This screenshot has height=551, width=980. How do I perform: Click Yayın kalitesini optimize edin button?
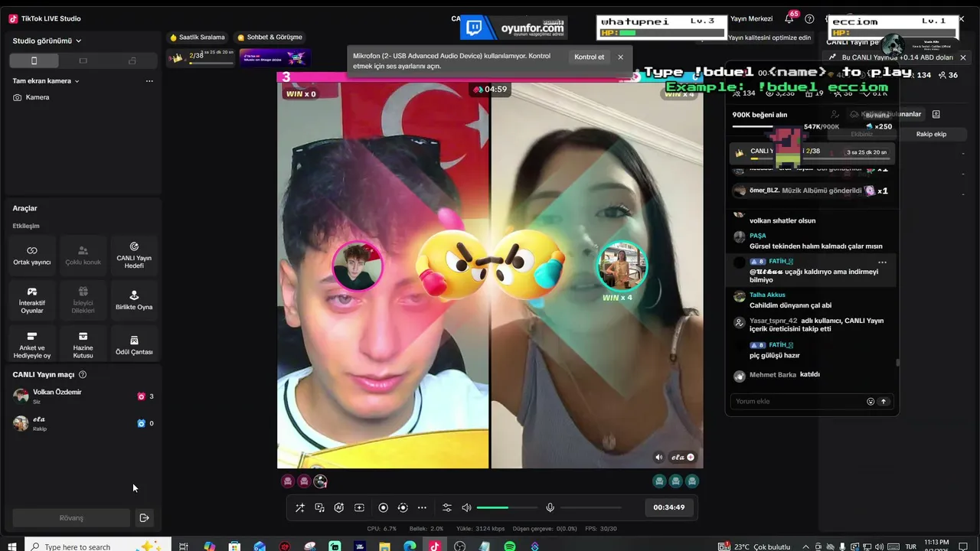click(x=769, y=37)
